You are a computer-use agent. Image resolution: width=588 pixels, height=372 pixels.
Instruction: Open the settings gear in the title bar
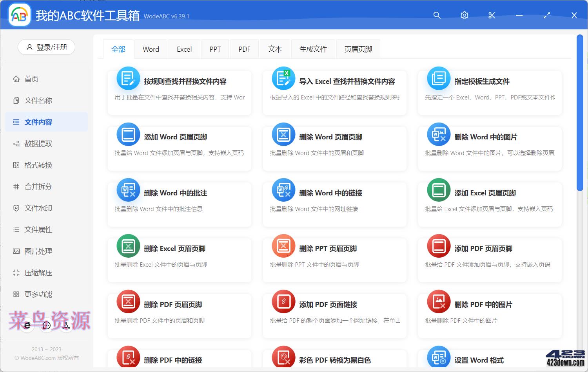pos(464,15)
